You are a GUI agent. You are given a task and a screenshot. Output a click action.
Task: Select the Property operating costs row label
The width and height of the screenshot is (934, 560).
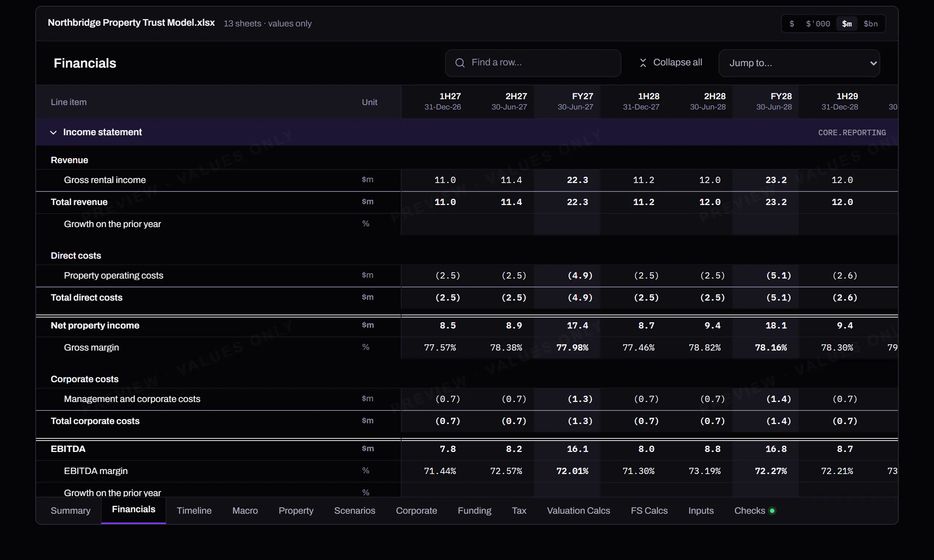tap(113, 276)
